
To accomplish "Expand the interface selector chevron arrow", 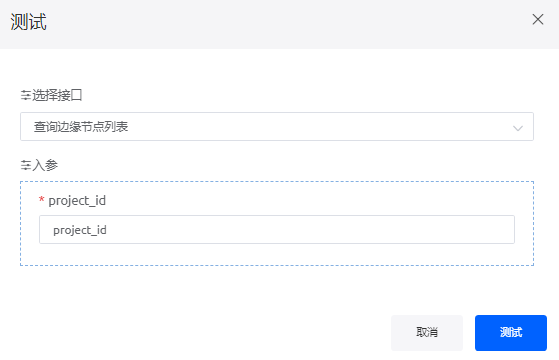I will (x=518, y=128).
